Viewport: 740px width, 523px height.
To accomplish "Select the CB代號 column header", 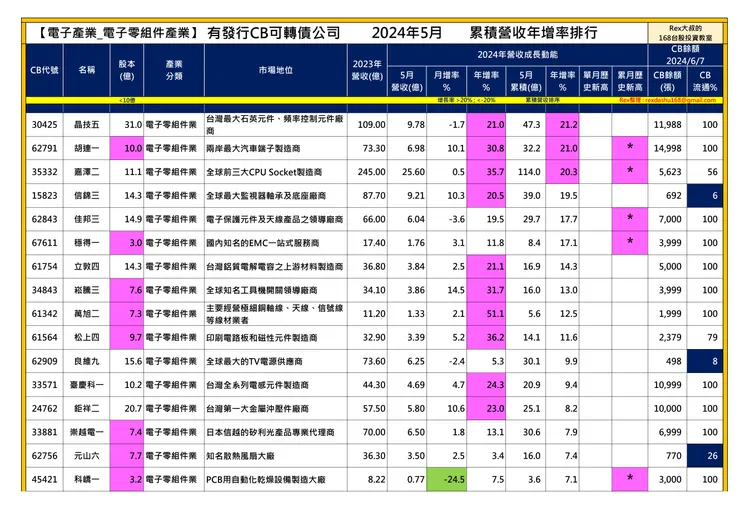I will point(44,70).
